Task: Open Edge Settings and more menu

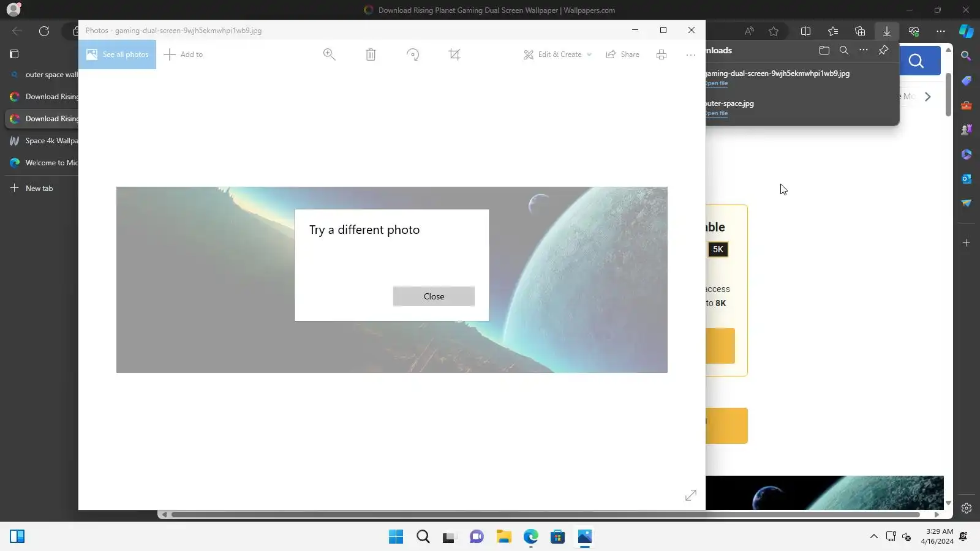Action: (x=941, y=31)
